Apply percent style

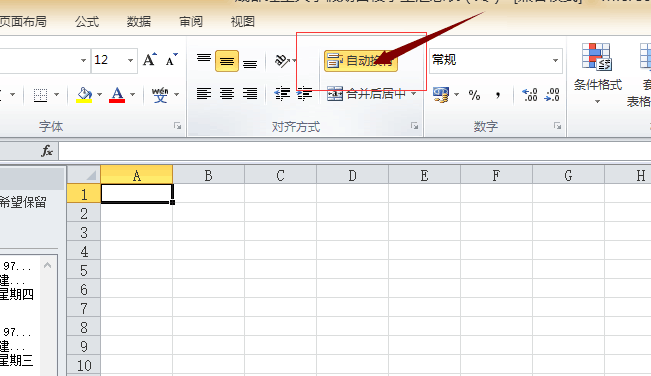(x=474, y=95)
